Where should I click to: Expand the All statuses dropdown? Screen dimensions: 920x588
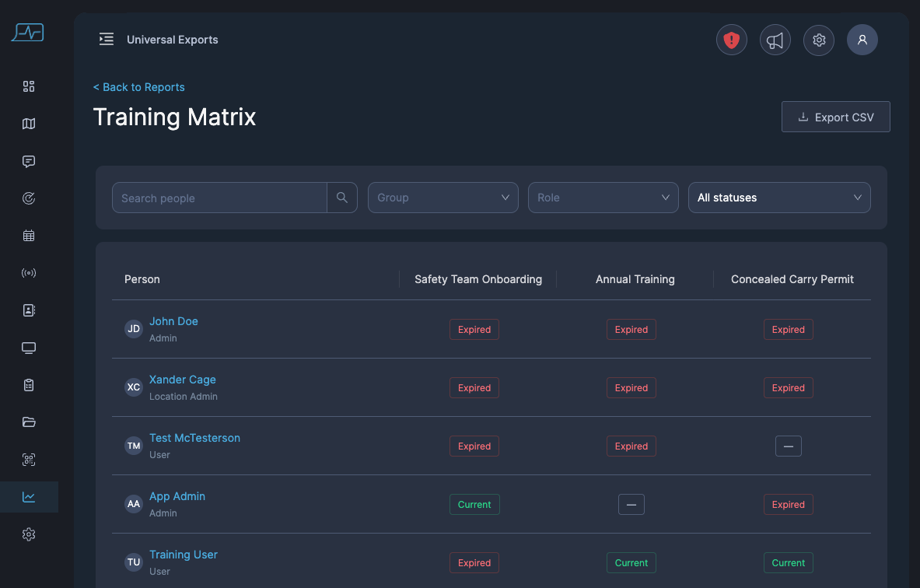[x=779, y=198]
